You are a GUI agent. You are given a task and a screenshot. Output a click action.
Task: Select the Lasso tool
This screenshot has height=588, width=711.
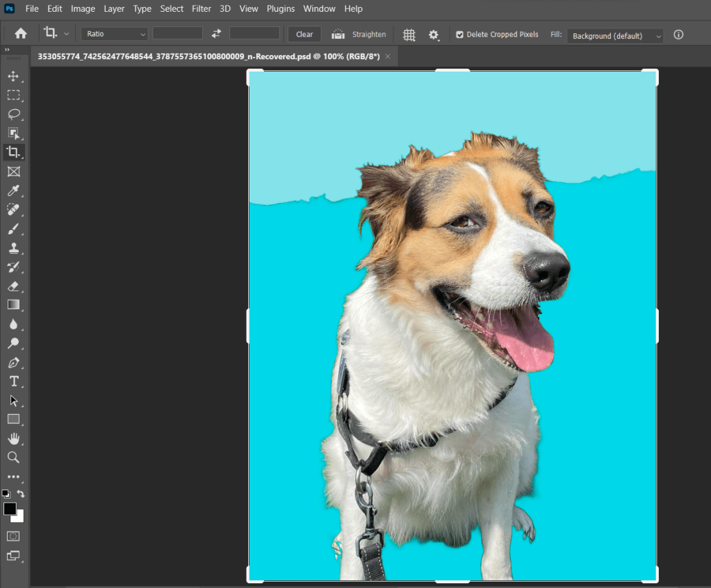tap(13, 114)
